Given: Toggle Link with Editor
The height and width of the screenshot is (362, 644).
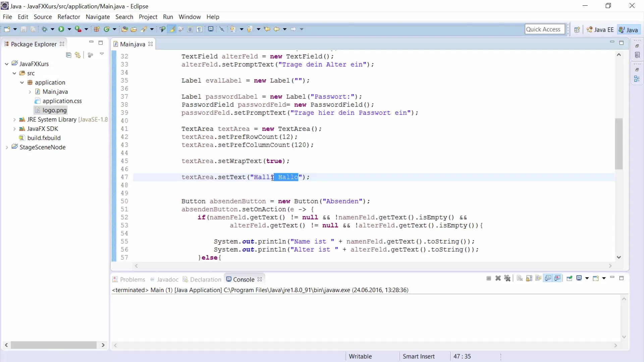Looking at the screenshot, I should pos(78,55).
